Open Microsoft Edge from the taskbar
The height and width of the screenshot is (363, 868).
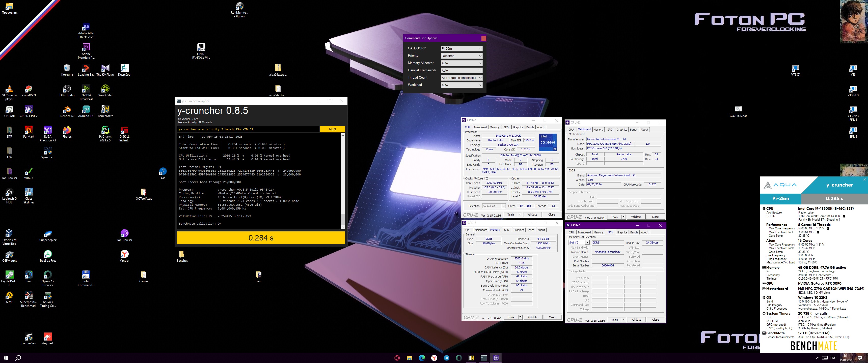[422, 358]
